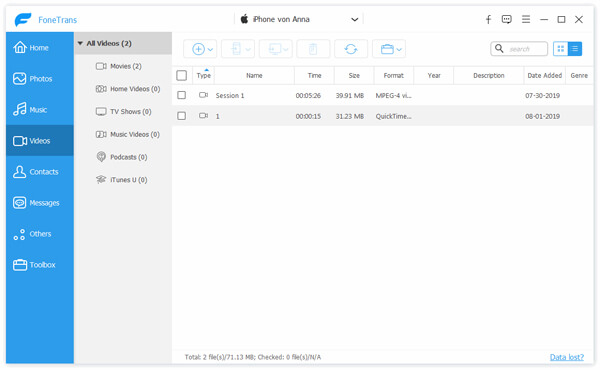Open the Data lost? link
The height and width of the screenshot is (370, 600).
tap(567, 357)
